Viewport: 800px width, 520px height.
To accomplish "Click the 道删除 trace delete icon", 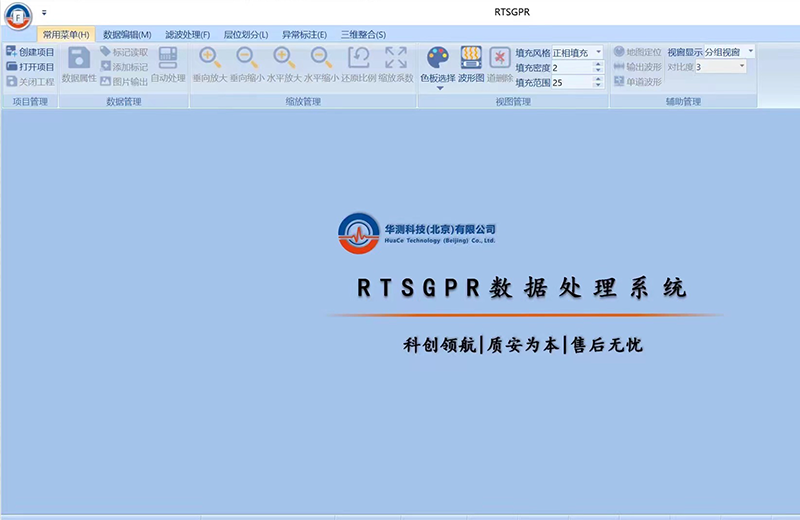I will coord(500,58).
